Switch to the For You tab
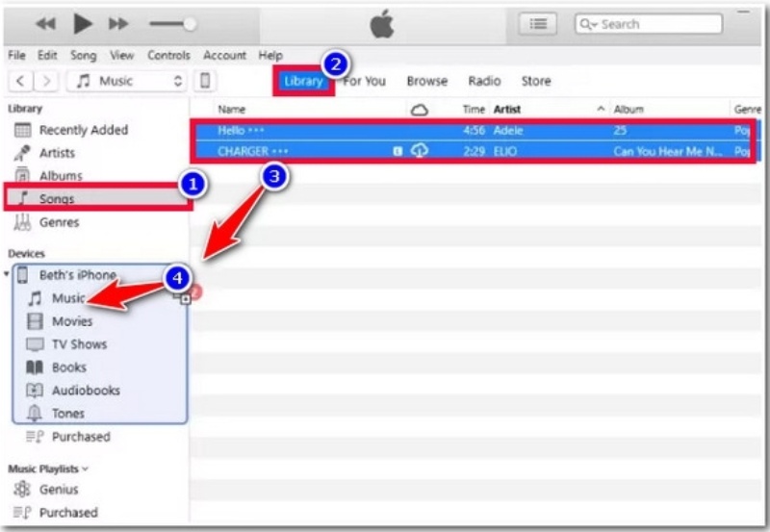The height and width of the screenshot is (532, 770). (x=365, y=82)
